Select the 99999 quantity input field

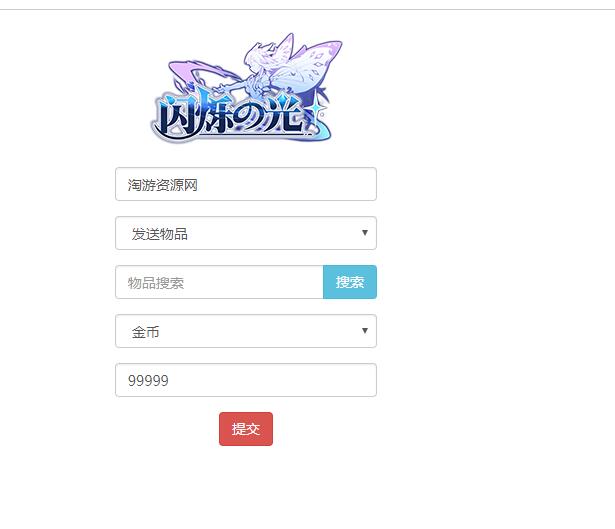click(246, 380)
